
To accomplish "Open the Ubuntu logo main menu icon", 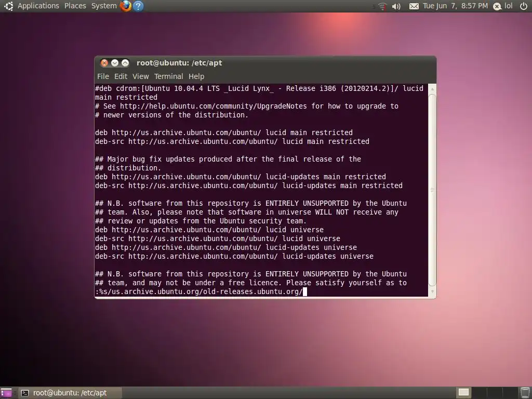I will (x=8, y=6).
